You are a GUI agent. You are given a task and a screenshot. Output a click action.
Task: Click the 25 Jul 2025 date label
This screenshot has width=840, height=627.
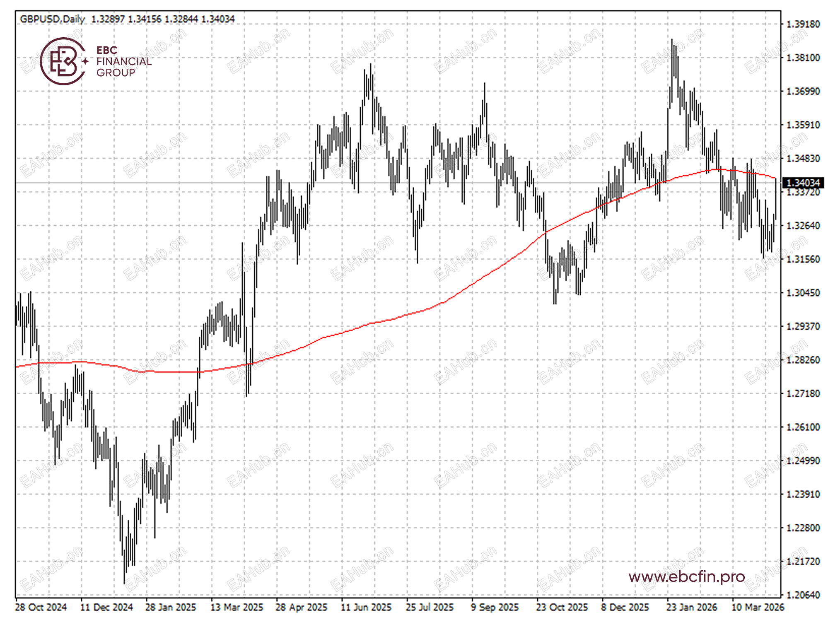[430, 607]
